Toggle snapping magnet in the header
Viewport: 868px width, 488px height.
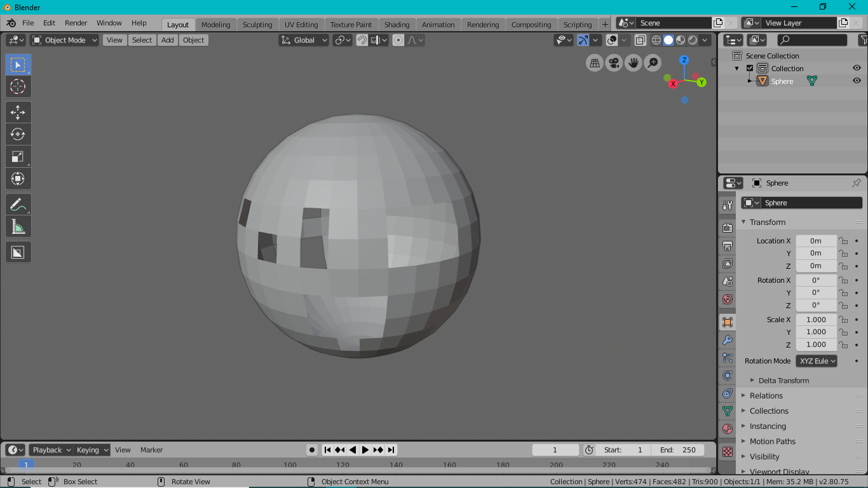[x=362, y=40]
